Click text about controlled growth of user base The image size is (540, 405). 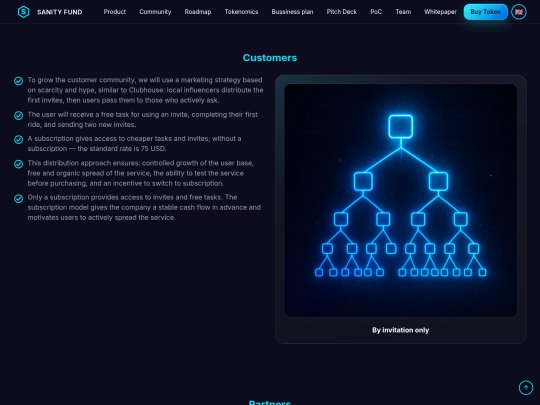point(141,173)
